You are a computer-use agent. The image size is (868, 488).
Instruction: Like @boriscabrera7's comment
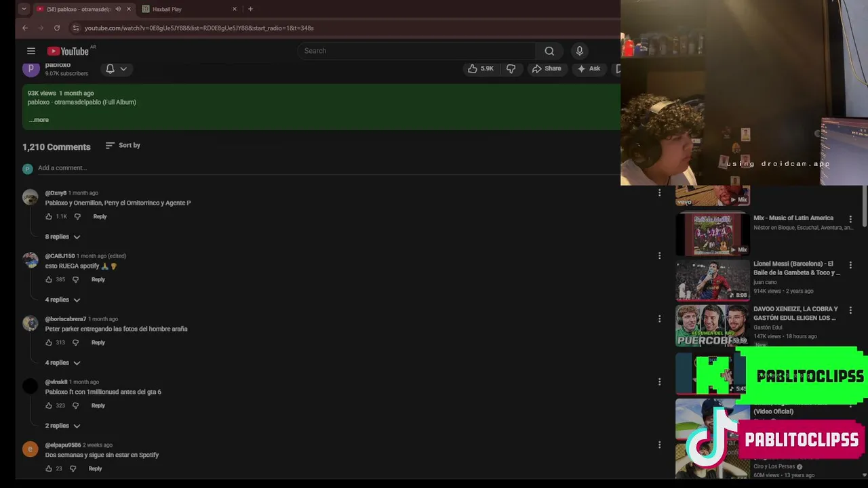[x=49, y=342]
